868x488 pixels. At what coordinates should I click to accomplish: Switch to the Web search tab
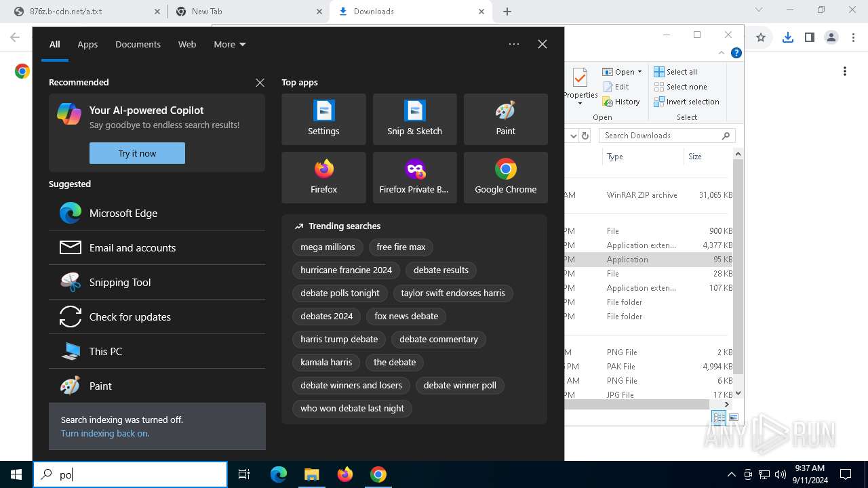[x=187, y=44]
